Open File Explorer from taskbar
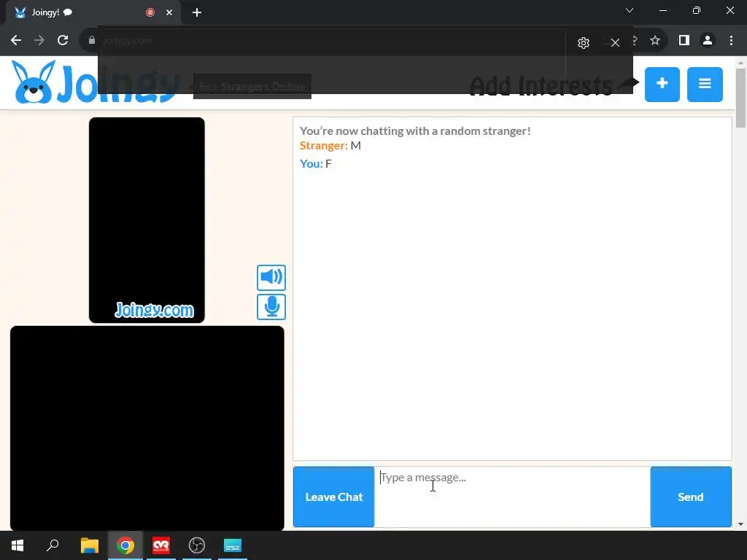The image size is (747, 560). click(x=90, y=545)
